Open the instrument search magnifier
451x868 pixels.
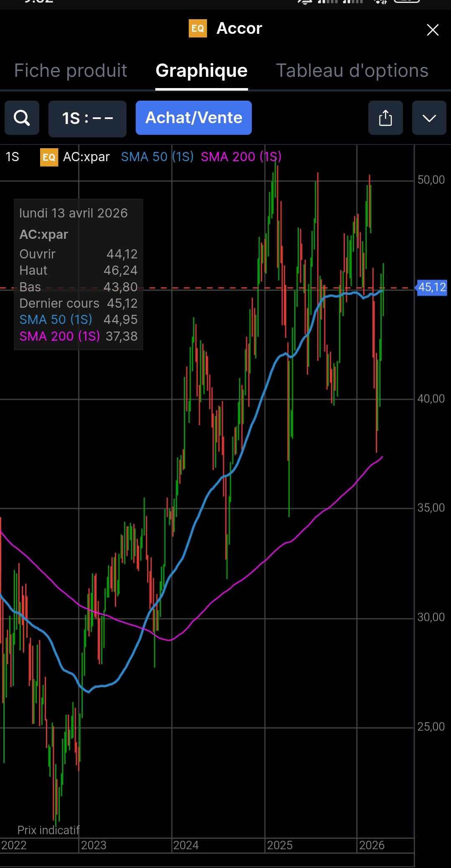pos(22,118)
